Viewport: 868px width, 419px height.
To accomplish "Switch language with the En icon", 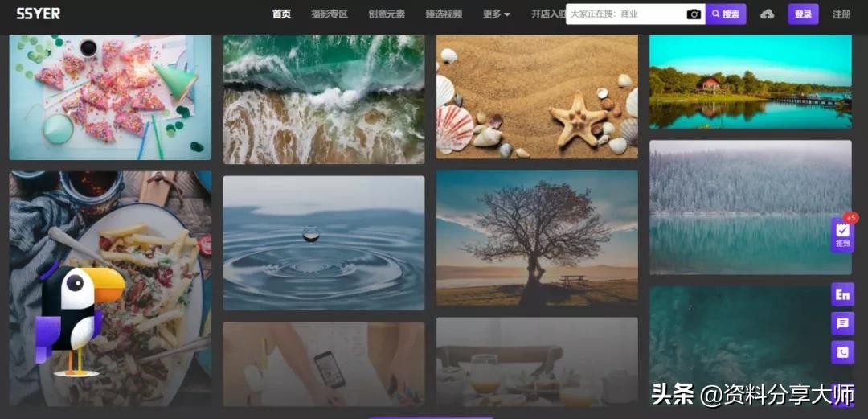I will click(x=842, y=294).
